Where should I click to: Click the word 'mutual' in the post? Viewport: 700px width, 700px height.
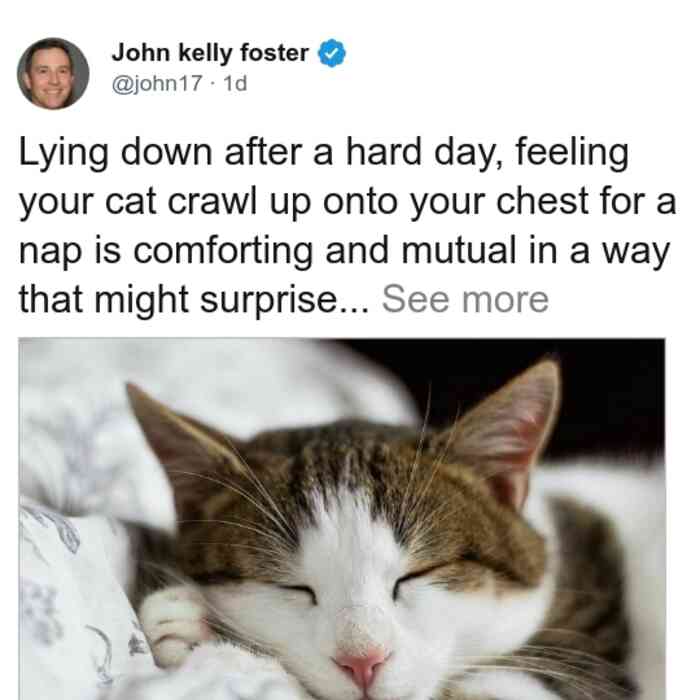458,250
